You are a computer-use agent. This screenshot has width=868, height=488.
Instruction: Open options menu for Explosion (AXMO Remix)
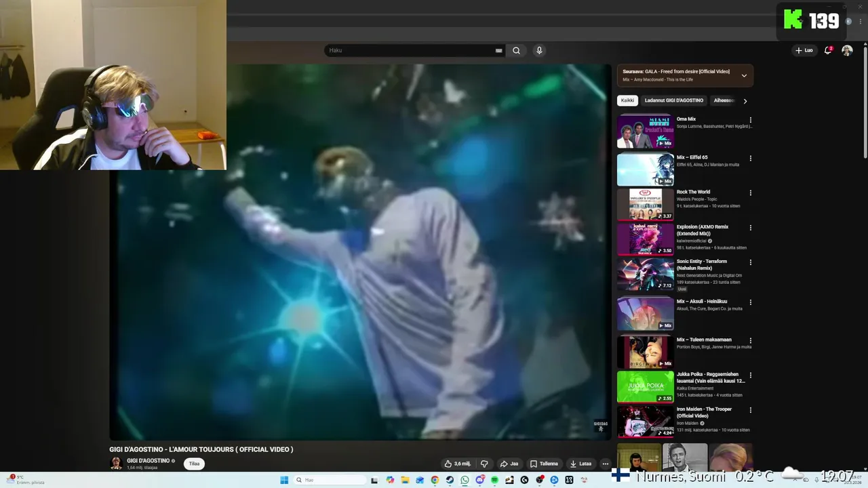click(x=750, y=228)
